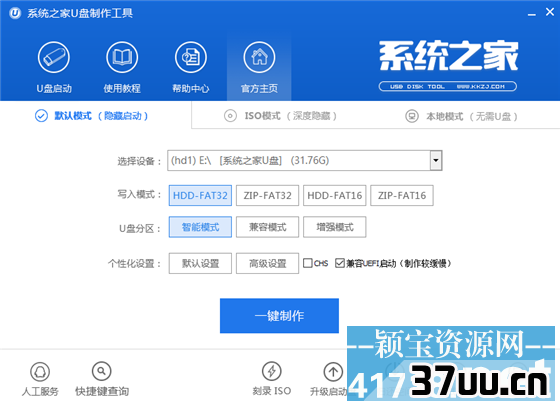Viewport: 560px width, 406px height.
Task: Toggle the 兼容UEFI启动 checkbox
Action: point(340,263)
